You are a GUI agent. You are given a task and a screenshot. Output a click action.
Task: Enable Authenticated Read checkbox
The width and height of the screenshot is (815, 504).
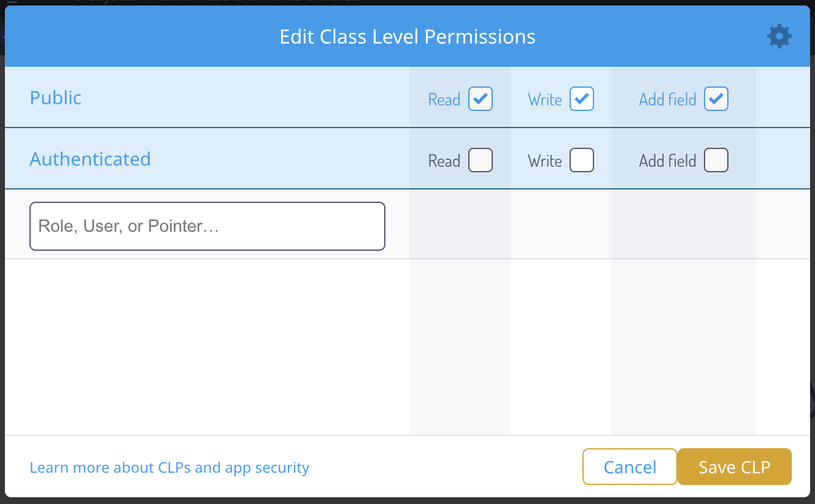(x=480, y=160)
